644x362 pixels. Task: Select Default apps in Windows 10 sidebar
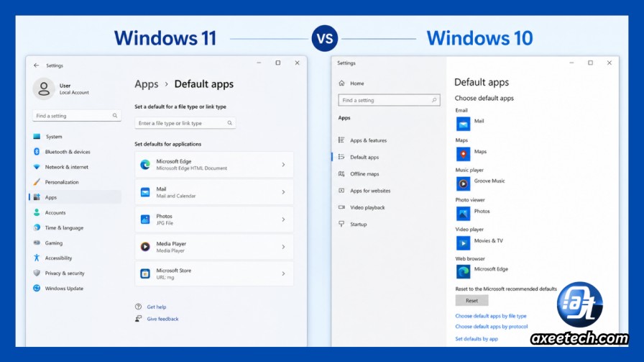364,157
